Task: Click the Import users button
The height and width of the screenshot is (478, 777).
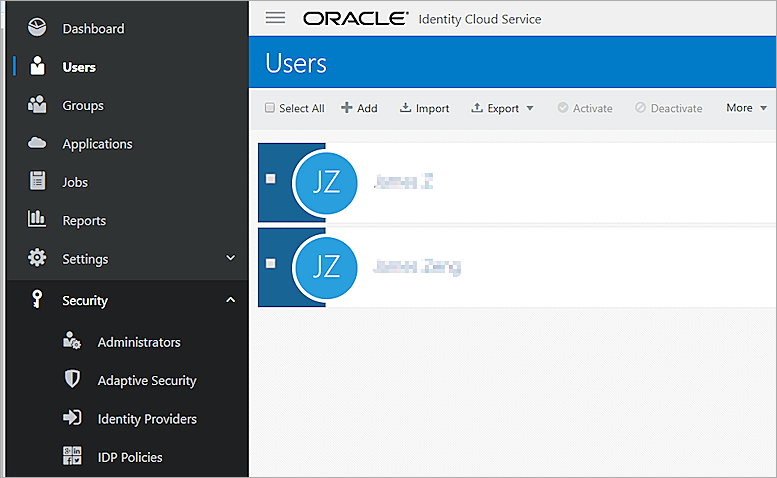Action: click(425, 108)
